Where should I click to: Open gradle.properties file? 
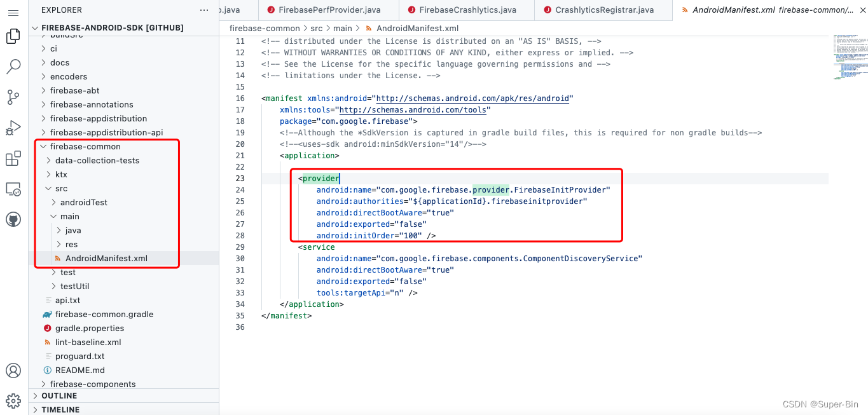pos(124,328)
